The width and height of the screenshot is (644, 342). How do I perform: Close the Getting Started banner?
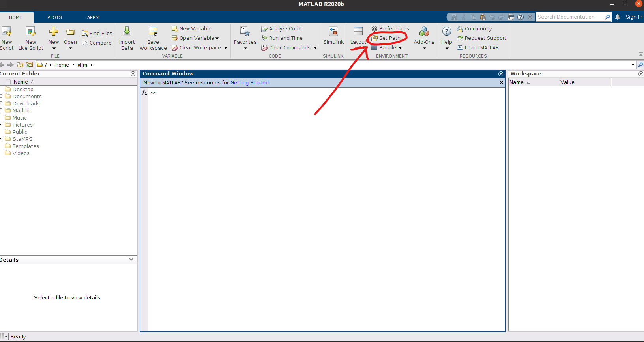point(502,82)
